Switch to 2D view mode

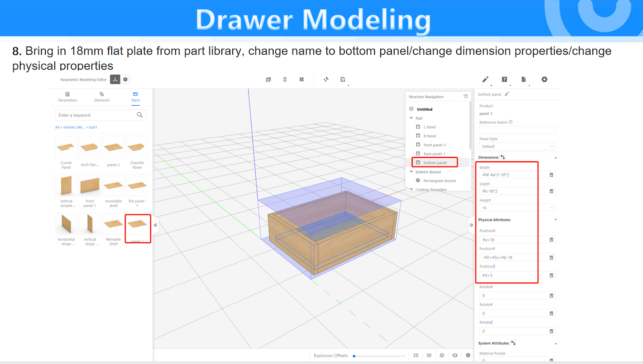click(416, 355)
